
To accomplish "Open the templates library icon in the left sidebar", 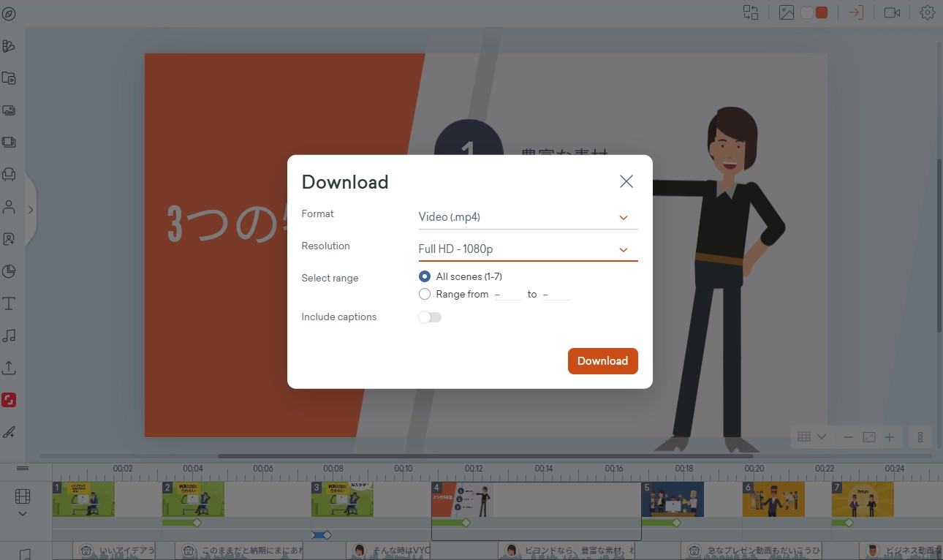I will tap(9, 46).
